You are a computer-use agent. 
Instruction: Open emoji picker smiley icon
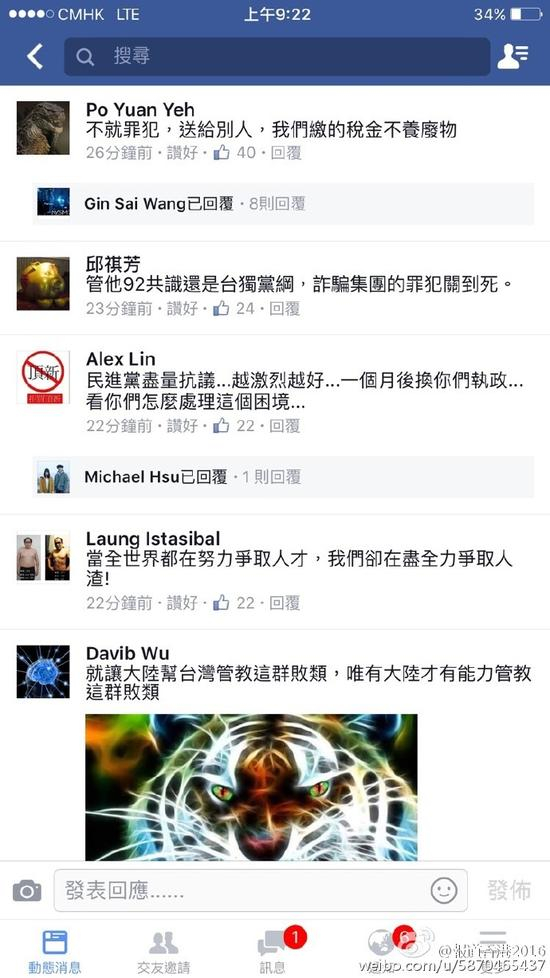[x=443, y=891]
